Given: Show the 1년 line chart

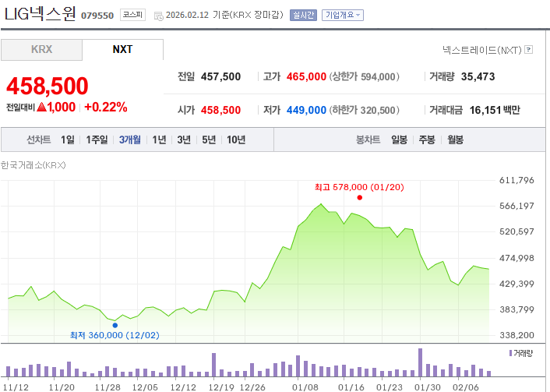Looking at the screenshot, I should tap(159, 139).
